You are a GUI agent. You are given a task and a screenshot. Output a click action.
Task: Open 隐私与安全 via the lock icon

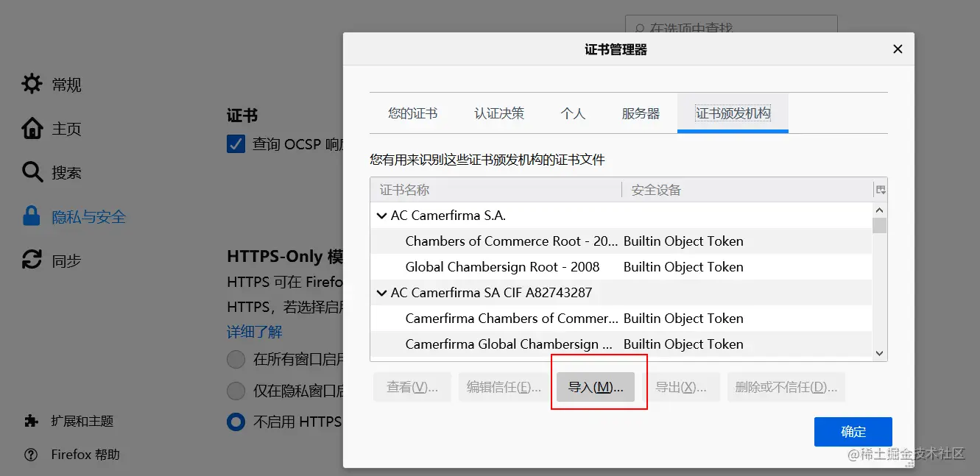coord(31,216)
